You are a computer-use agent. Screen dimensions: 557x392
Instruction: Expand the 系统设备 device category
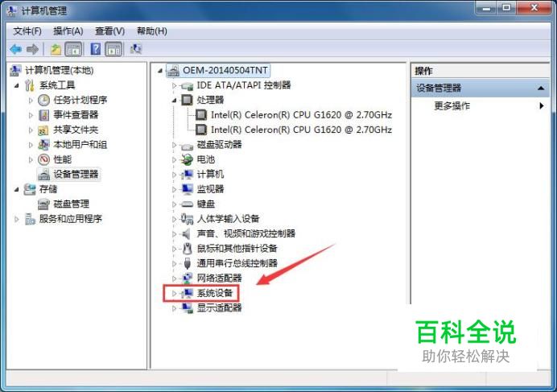pyautogui.click(x=174, y=294)
